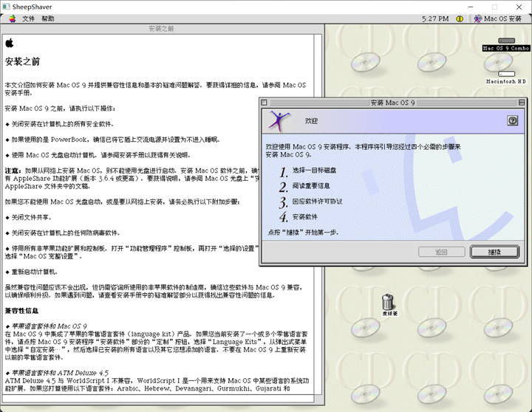Screen dimensions: 532x412
Task: Collapse the 安装 Mac OS 9 window
Action: (522, 103)
